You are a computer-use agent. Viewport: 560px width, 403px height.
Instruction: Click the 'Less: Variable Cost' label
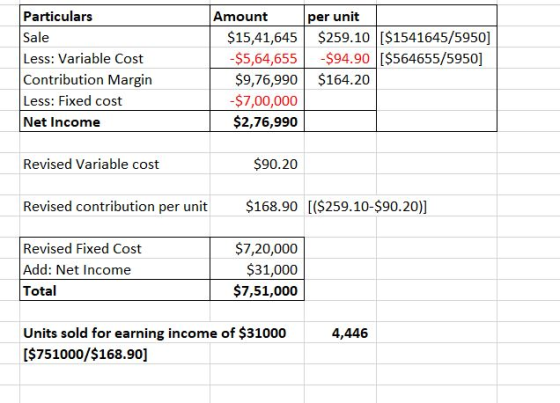coord(83,59)
